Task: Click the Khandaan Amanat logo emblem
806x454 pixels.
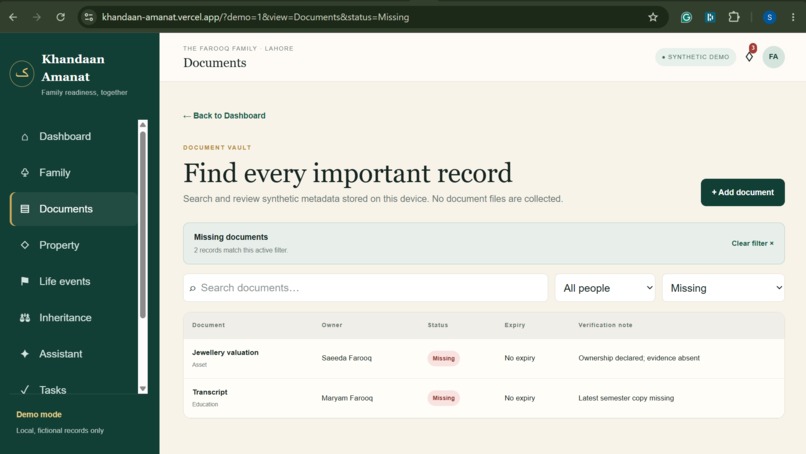Action: click(x=22, y=74)
